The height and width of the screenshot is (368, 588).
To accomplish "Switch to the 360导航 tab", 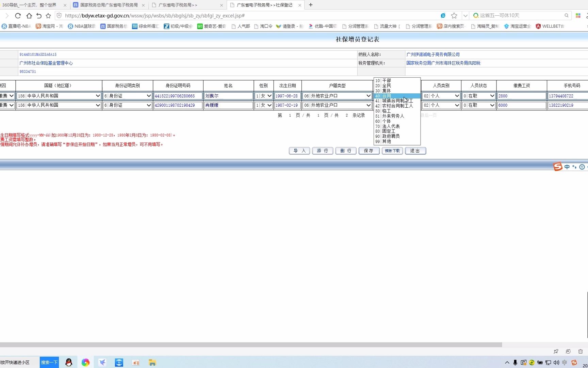I will pos(34,5).
